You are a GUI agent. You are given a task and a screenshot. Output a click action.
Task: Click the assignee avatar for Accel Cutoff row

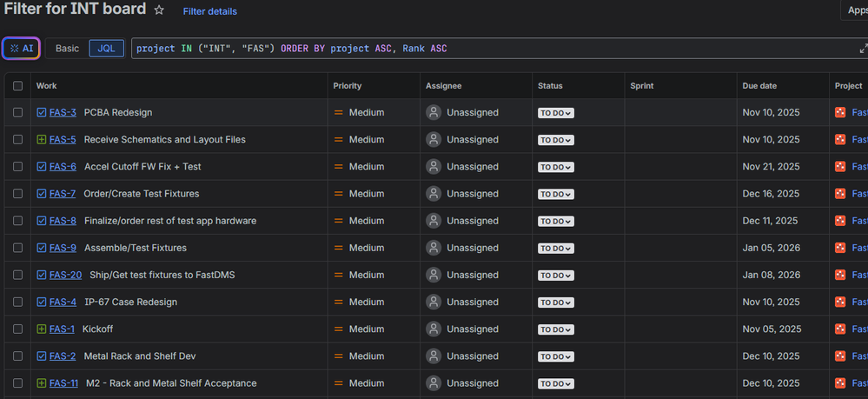pyautogui.click(x=434, y=167)
